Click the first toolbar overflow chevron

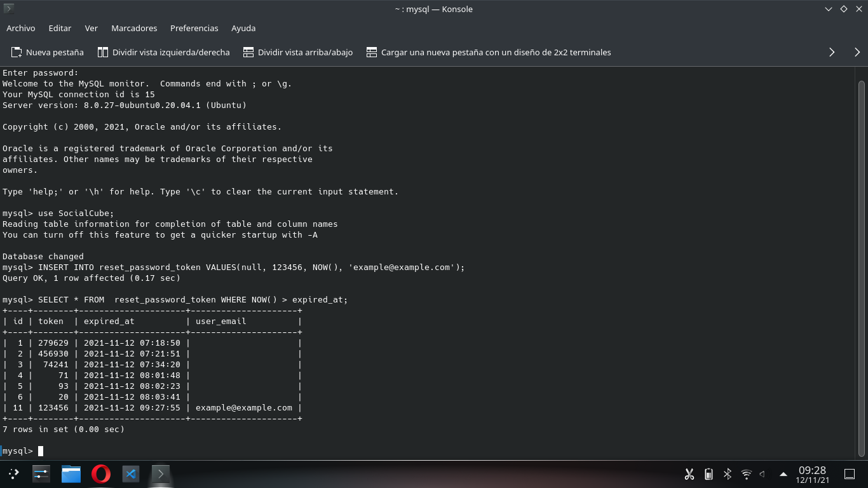(x=832, y=52)
